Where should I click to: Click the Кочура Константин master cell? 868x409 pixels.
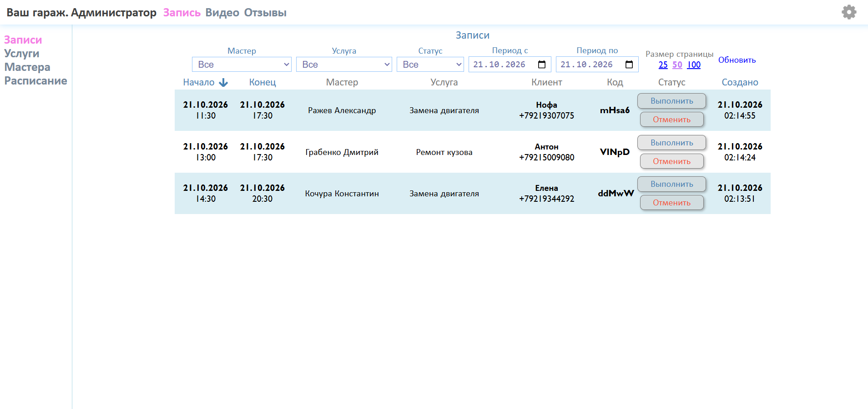tap(342, 194)
